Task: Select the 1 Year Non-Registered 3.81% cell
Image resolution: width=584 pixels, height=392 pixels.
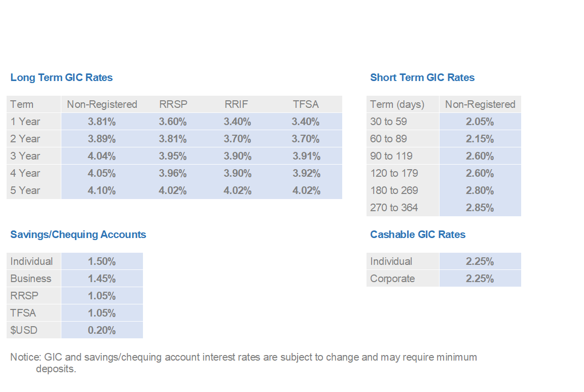Action: [x=102, y=122]
